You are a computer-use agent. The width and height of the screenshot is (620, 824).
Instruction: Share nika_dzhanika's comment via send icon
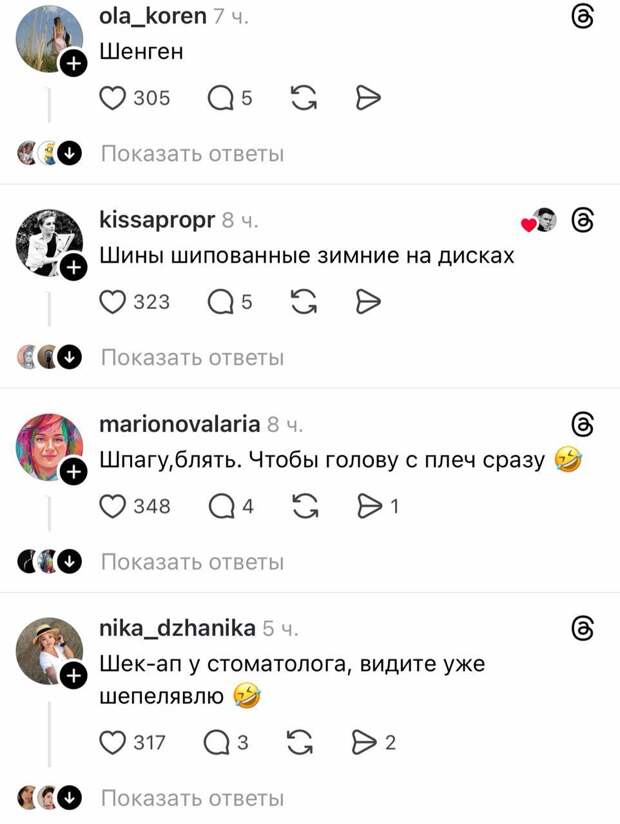tap(365, 743)
